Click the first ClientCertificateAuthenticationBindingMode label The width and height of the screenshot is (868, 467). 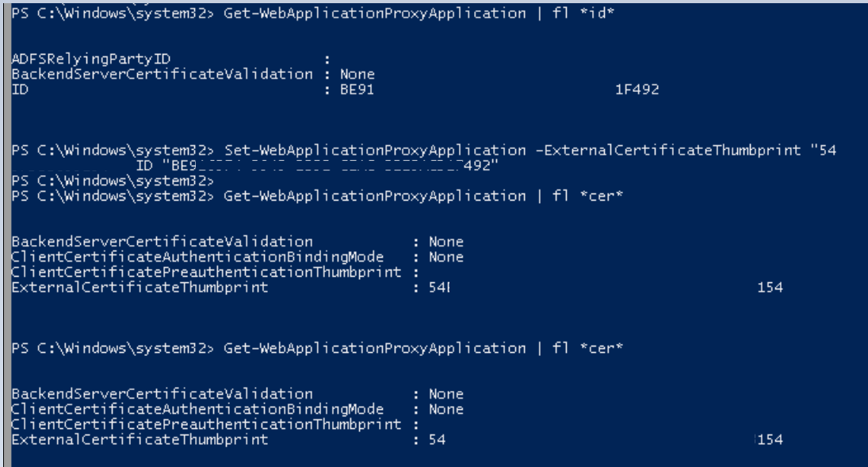197,257
